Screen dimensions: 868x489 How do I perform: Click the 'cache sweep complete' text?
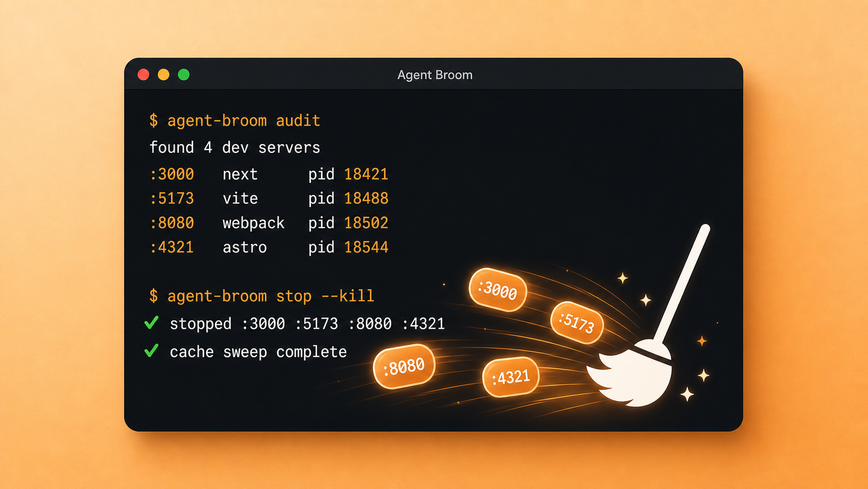click(x=258, y=352)
